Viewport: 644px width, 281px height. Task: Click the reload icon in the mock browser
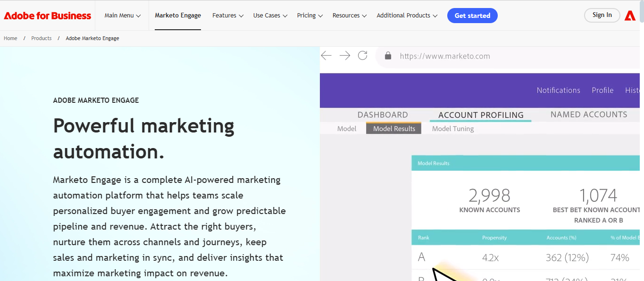(362, 56)
